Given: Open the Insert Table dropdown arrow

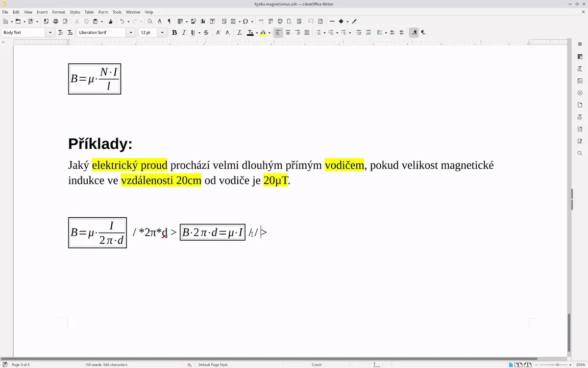Looking at the screenshot, I should coord(186,22).
